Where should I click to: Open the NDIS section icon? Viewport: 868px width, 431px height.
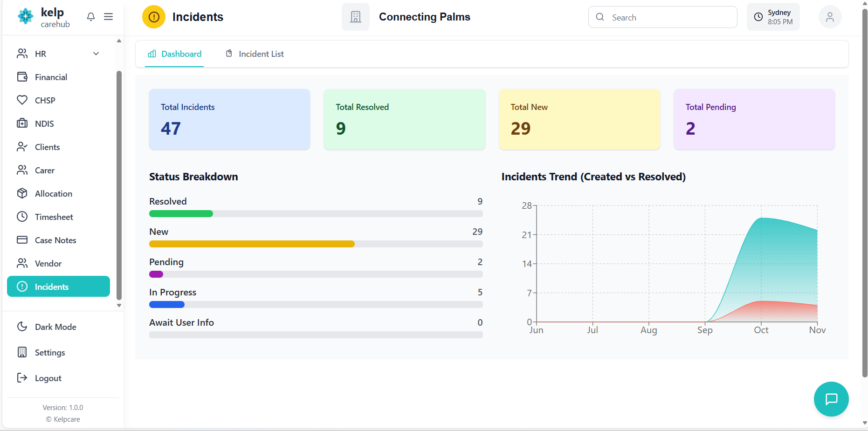click(22, 123)
